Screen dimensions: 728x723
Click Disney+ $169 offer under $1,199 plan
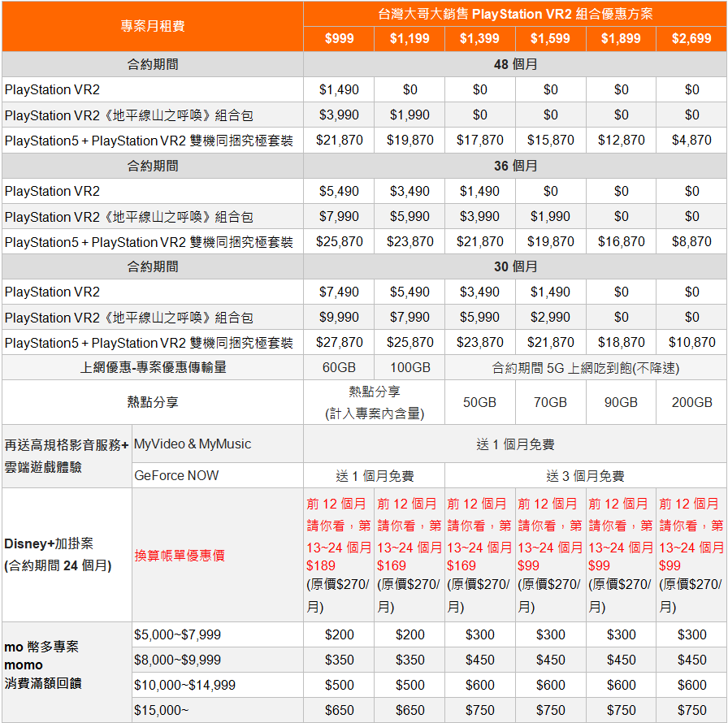tap(409, 555)
